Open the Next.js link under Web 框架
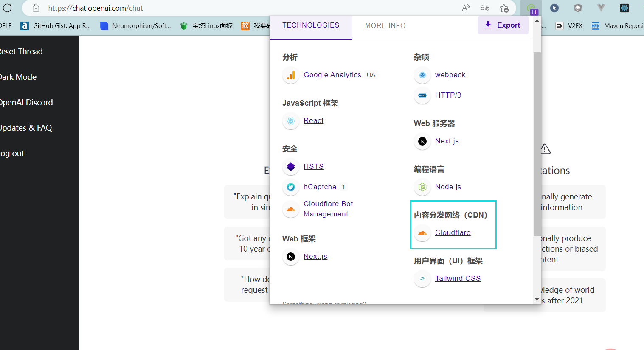The height and width of the screenshot is (350, 644). click(x=315, y=256)
